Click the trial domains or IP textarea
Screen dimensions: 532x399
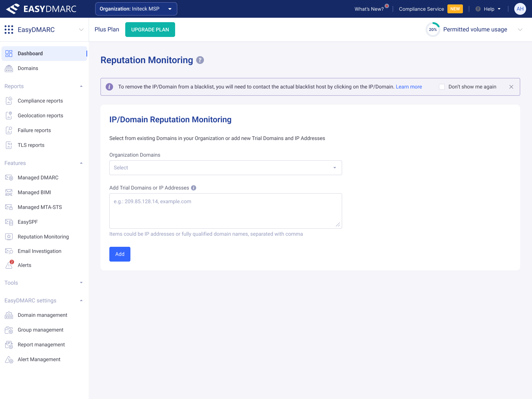tap(226, 211)
